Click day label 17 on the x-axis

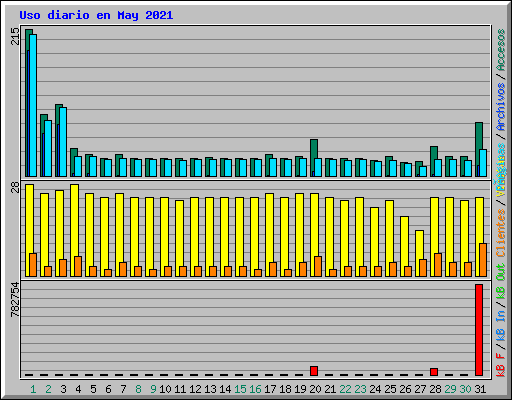pos(270,389)
